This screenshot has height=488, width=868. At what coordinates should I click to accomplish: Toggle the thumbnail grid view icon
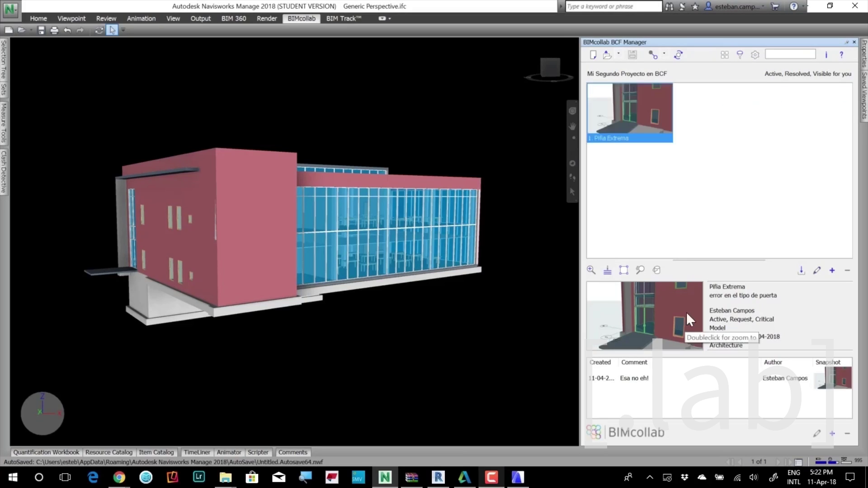click(724, 55)
